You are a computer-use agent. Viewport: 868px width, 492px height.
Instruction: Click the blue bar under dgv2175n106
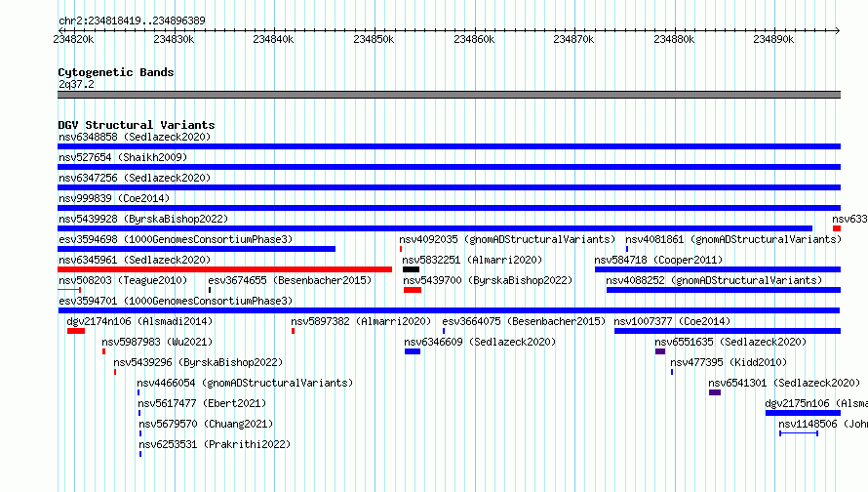pyautogui.click(x=804, y=413)
